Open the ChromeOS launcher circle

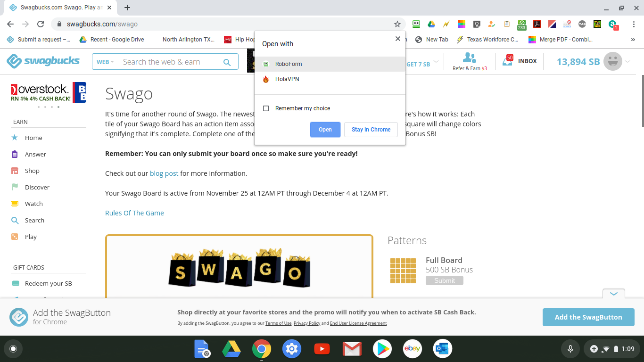pyautogui.click(x=13, y=349)
